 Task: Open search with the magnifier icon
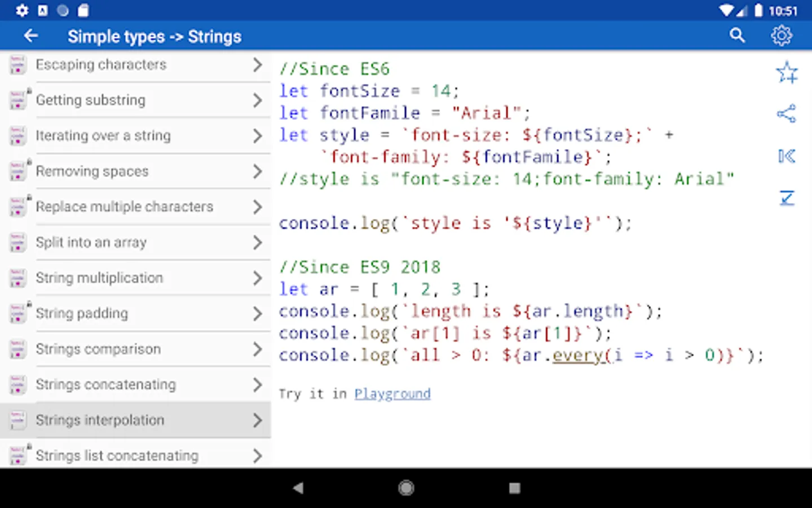point(737,36)
